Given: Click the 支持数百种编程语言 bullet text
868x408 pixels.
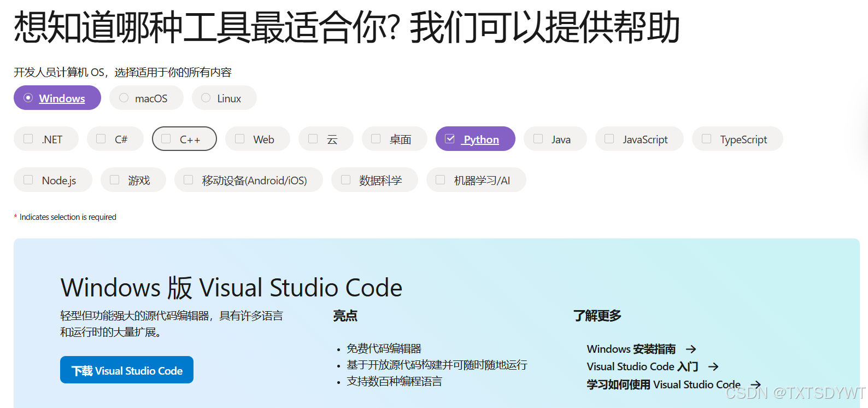Looking at the screenshot, I should 394,381.
